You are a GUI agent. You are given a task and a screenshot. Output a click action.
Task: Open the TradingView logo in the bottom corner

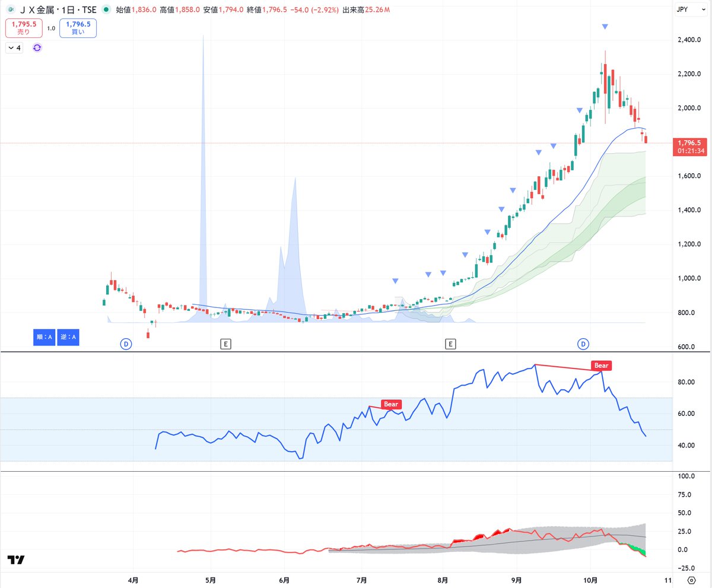click(x=17, y=558)
